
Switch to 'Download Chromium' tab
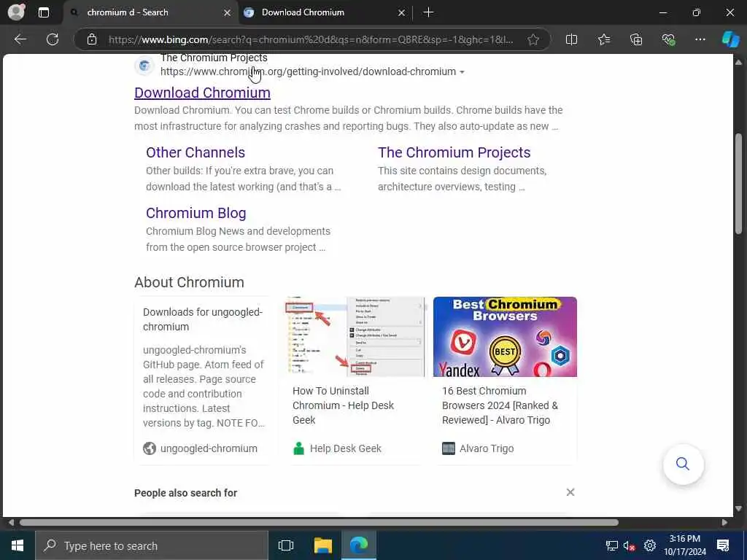coord(325,13)
